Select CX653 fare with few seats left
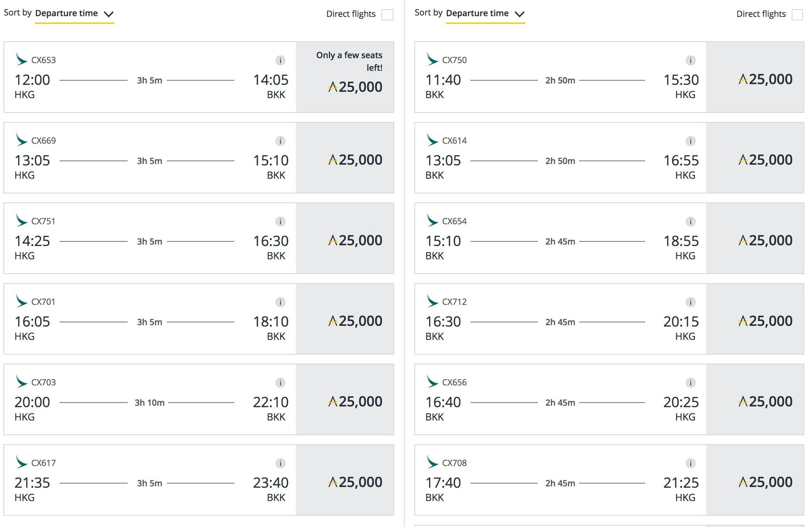Viewport: 812px width, 527px height. [345, 77]
